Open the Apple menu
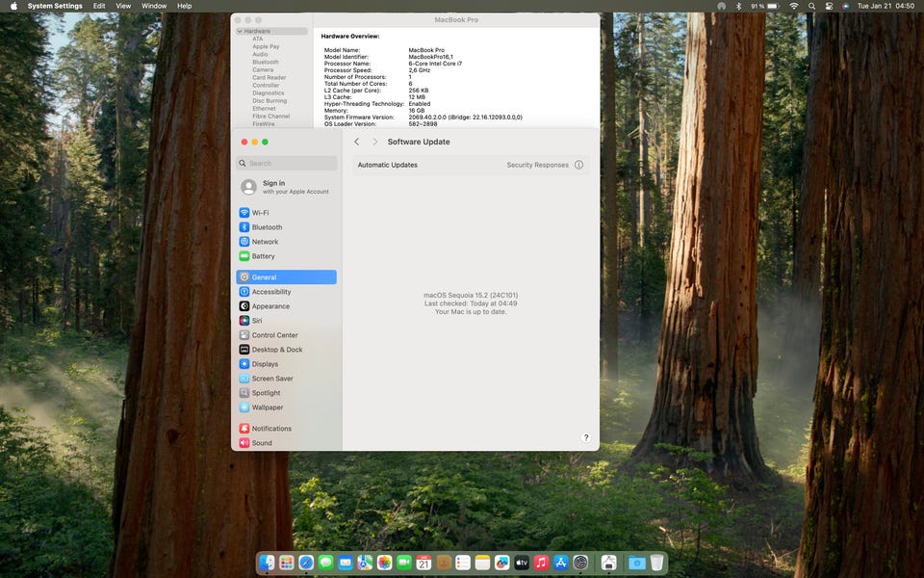The height and width of the screenshot is (578, 924). [x=13, y=6]
